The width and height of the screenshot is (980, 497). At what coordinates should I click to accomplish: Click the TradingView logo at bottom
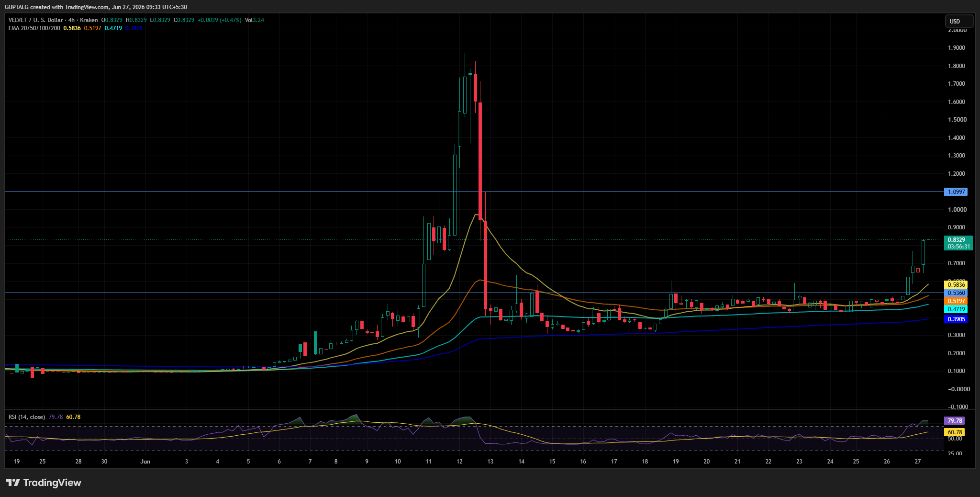click(44, 483)
